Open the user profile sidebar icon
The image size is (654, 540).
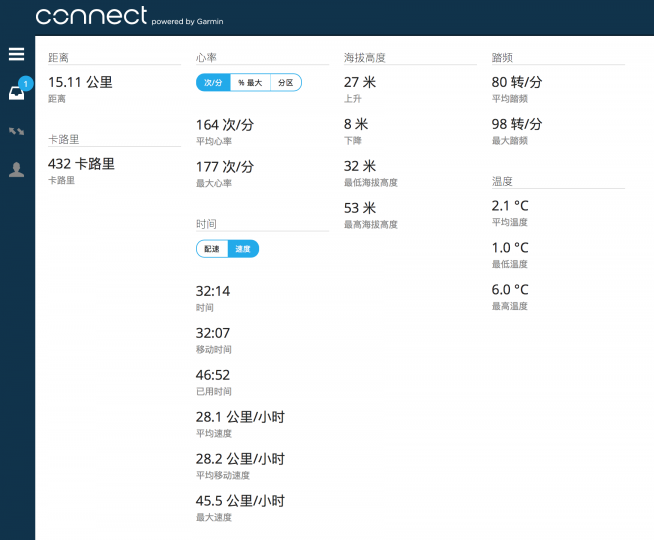coord(16,170)
